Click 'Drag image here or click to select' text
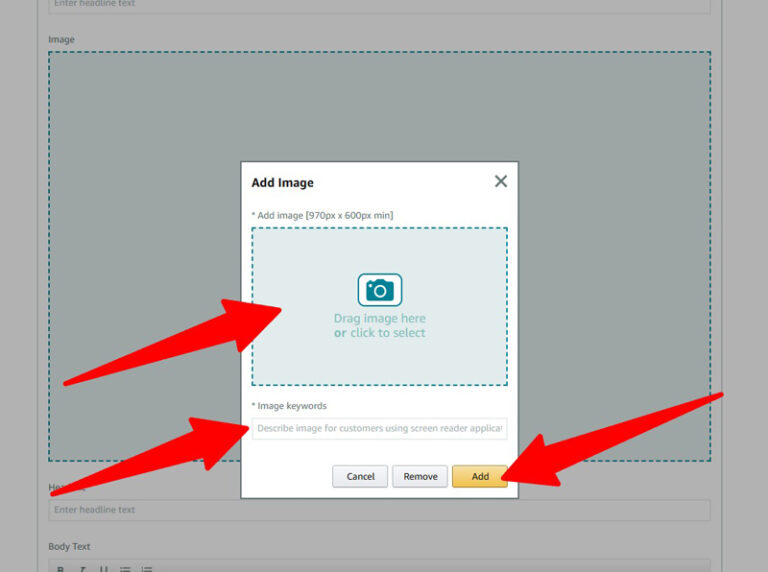This screenshot has height=572, width=768. pos(380,326)
